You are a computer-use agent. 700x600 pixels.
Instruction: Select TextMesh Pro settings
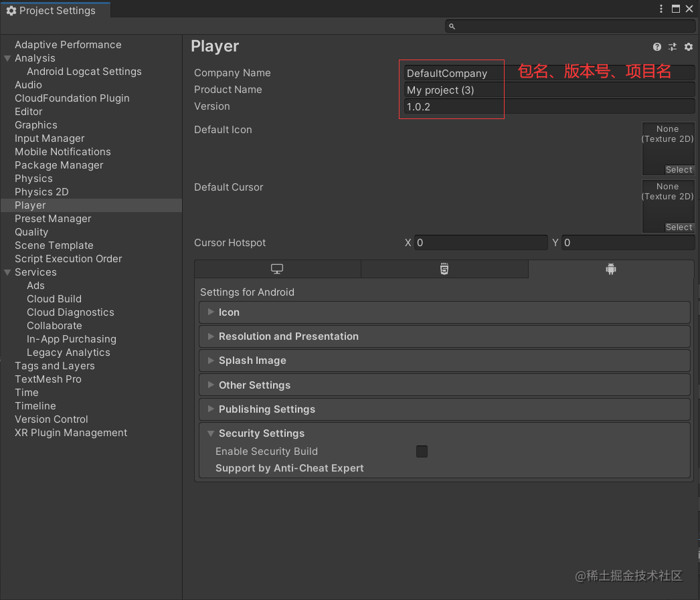click(x=48, y=379)
